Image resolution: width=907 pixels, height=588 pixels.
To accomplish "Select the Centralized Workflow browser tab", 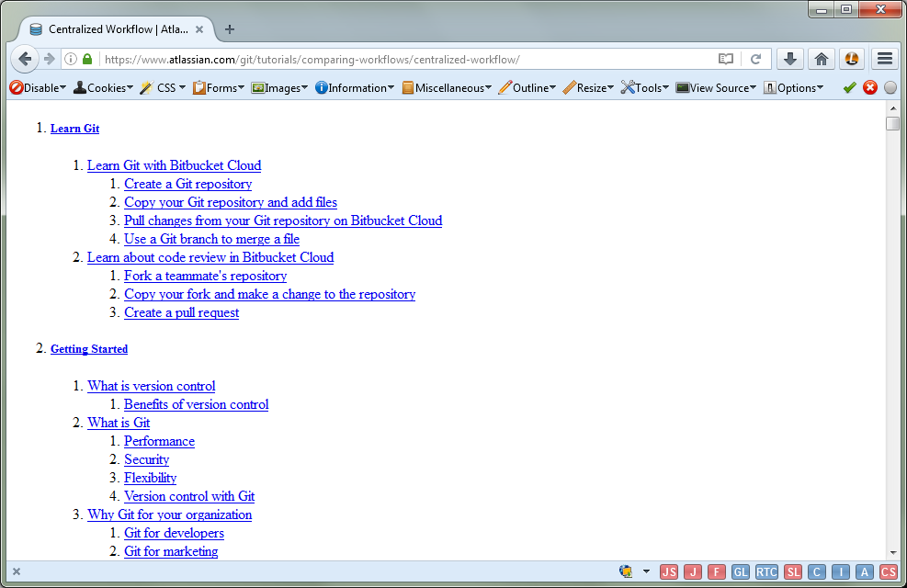I will tap(116, 29).
